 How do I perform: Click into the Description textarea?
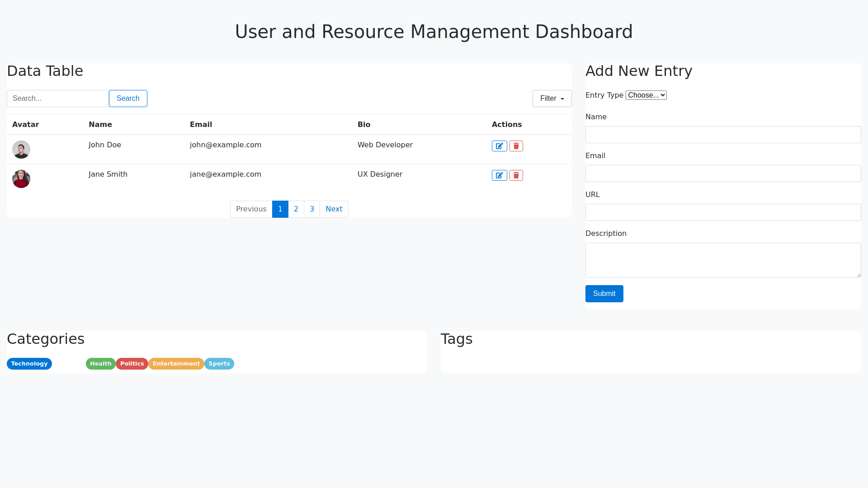point(722,260)
